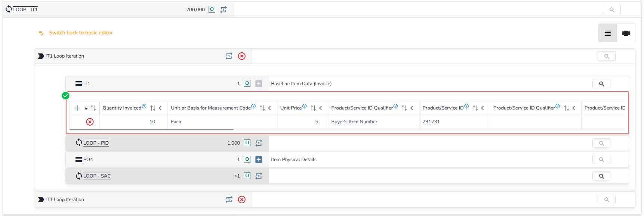Open the LOOP - PID section

[x=96, y=143]
